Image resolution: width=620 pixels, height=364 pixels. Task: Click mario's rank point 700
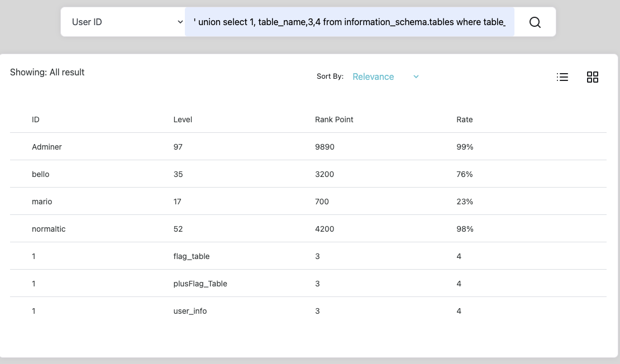pyautogui.click(x=322, y=202)
